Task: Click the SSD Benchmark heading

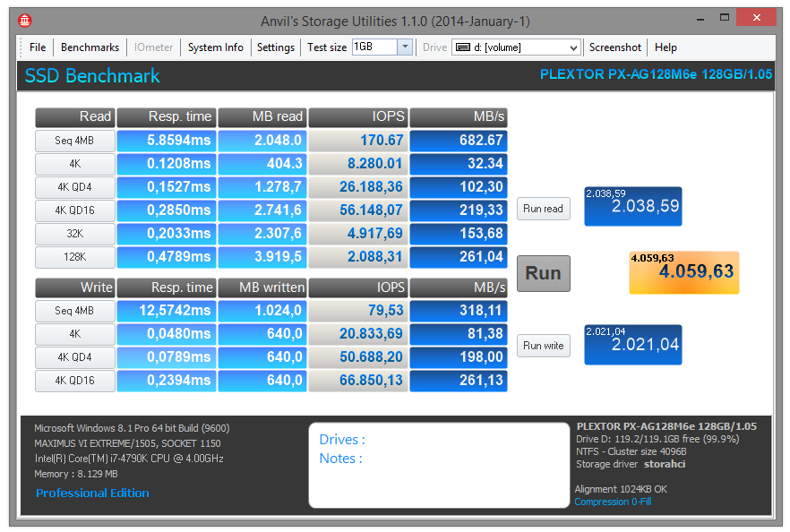Action: [92, 76]
